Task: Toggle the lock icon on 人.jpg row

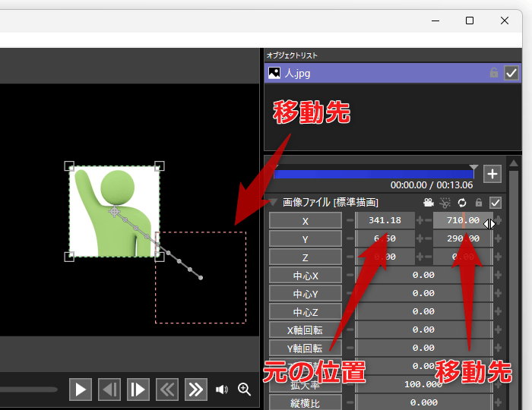Action: 494,73
